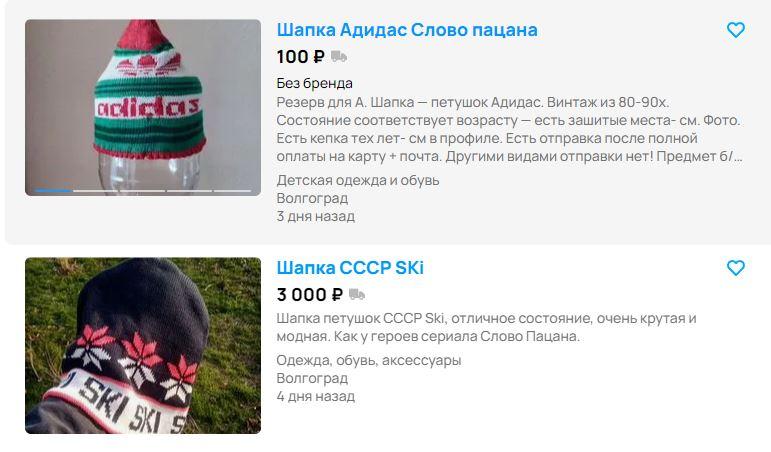Image resolution: width=771 pixels, height=452 pixels.
Task: Click the Adidas listing description text
Action: pos(509,129)
